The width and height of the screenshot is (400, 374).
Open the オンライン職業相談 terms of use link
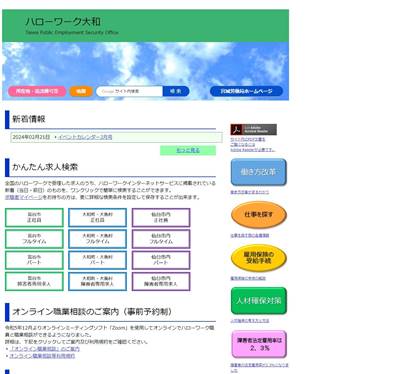tap(42, 356)
